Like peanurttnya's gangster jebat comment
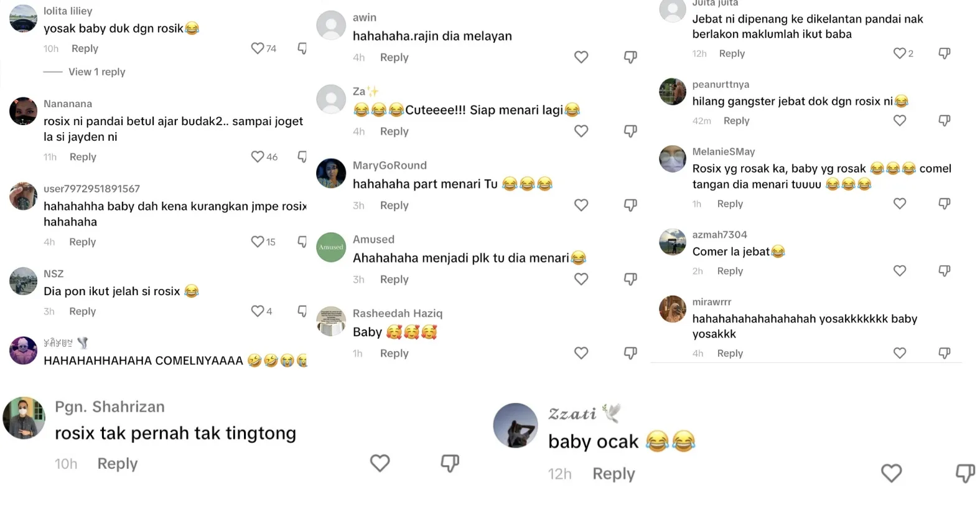 coord(900,120)
